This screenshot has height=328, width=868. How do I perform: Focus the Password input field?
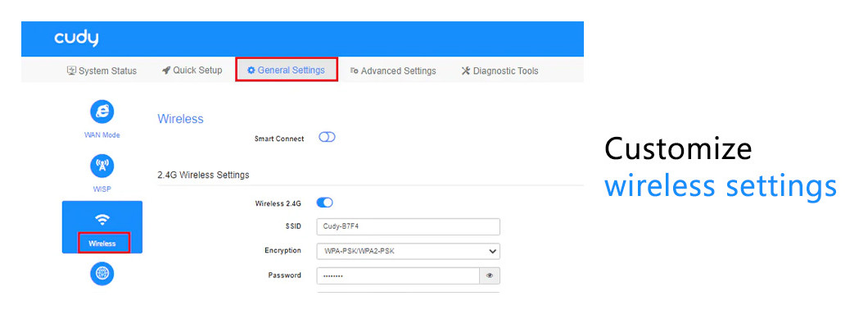[397, 276]
